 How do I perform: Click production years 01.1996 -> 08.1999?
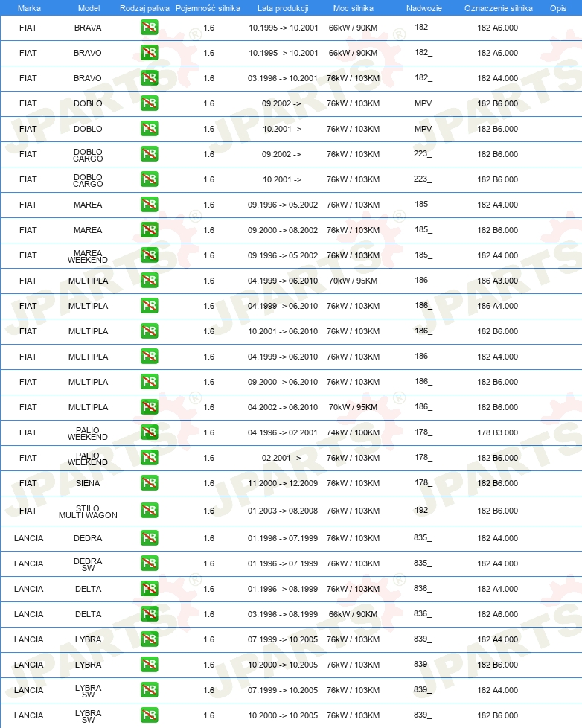283,589
